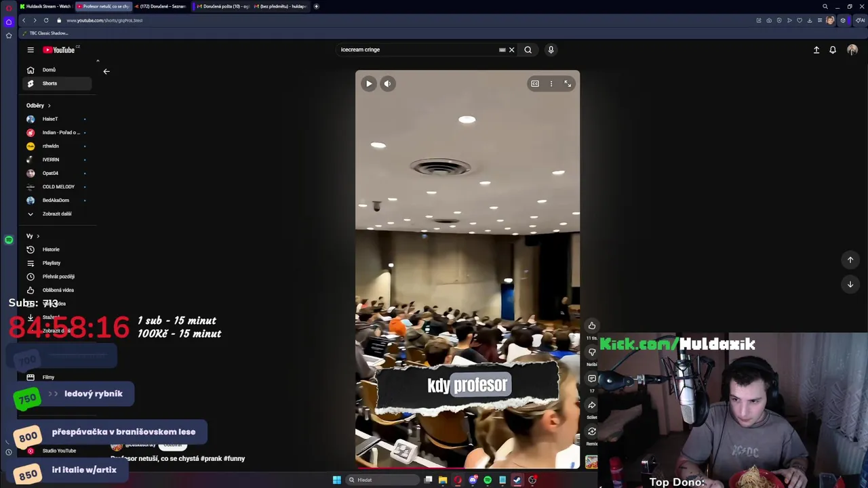Image resolution: width=868 pixels, height=488 pixels.
Task: Open the Short's three-dot options menu
Action: click(x=551, y=84)
